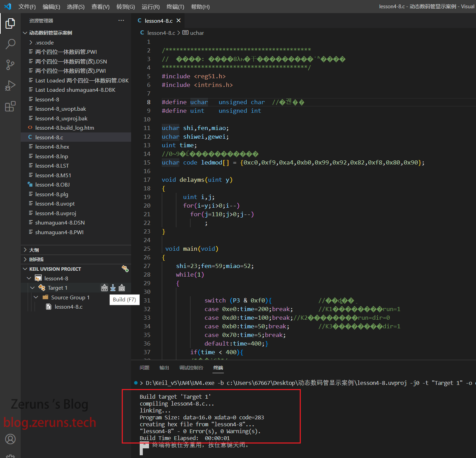
Task: Open lesson4-8.hex in the explorer
Action: click(x=52, y=147)
